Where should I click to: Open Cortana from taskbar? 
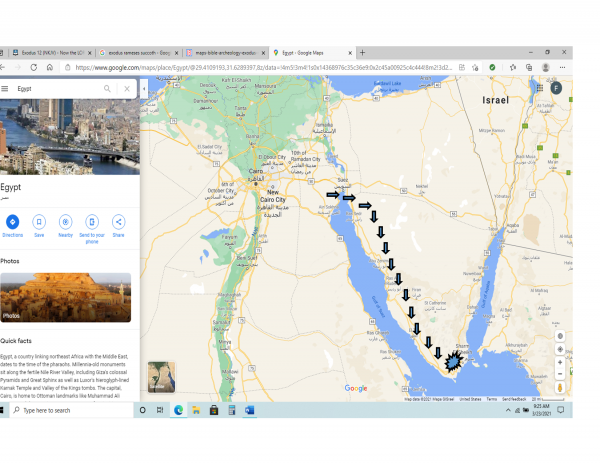[142, 410]
